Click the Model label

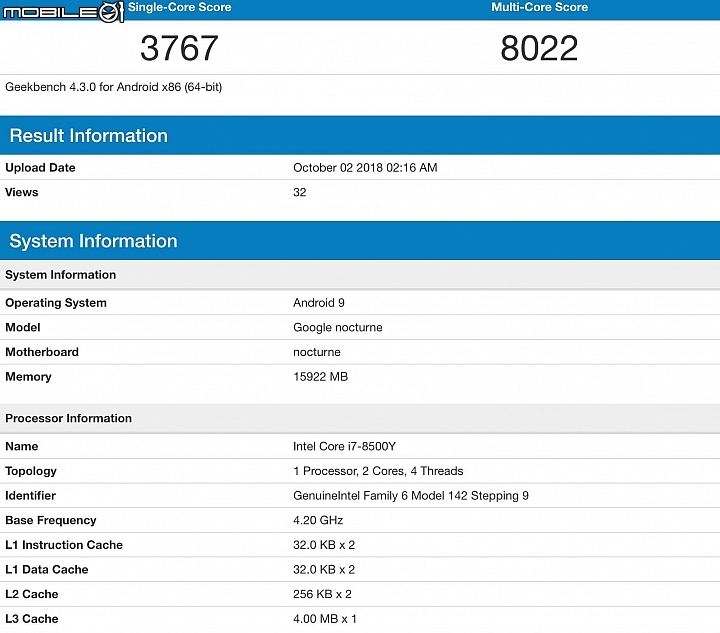coord(22,327)
